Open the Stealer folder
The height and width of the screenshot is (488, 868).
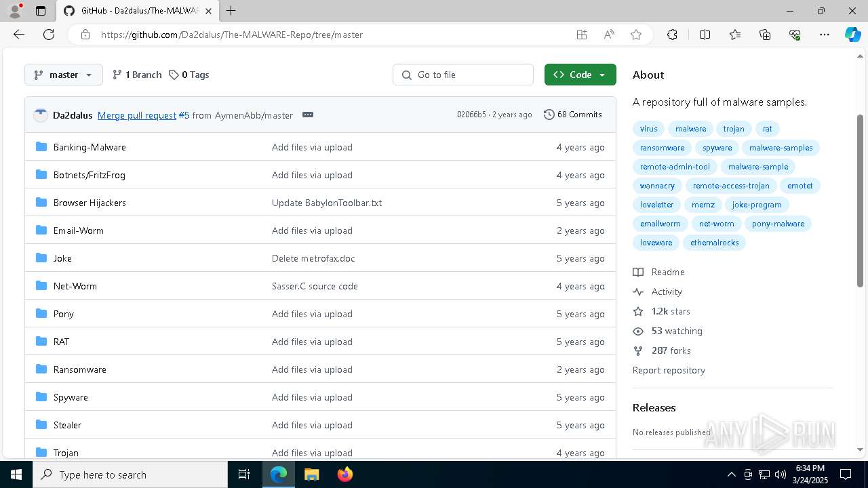click(x=67, y=425)
